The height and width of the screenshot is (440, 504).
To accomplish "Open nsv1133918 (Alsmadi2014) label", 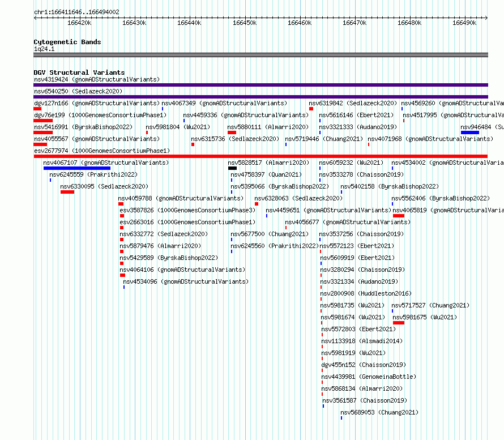I will (x=362, y=341).
